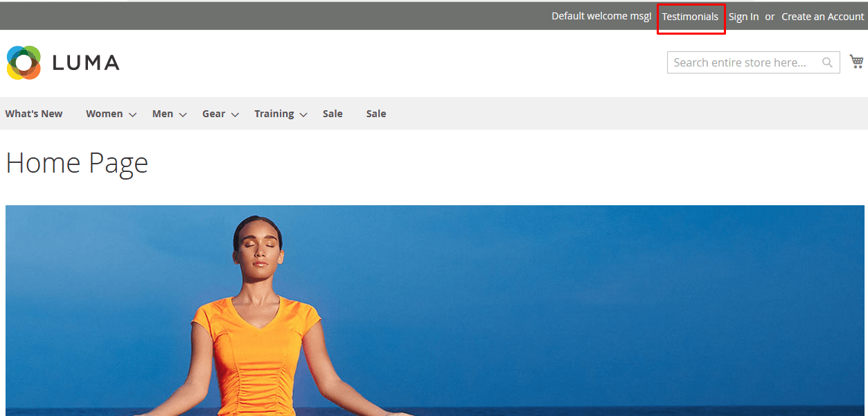Image resolution: width=868 pixels, height=416 pixels.
Task: Click the magnifying glass search icon
Action: click(827, 62)
